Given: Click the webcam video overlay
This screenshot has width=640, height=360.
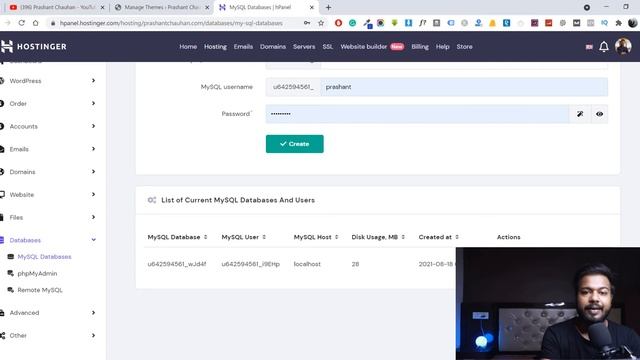Looking at the screenshot, I should (x=548, y=304).
